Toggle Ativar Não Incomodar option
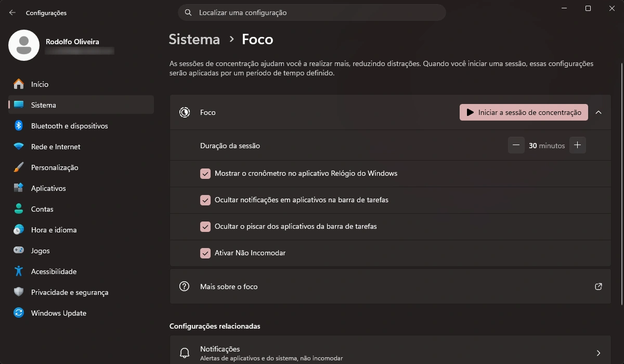Screen dimensions: 624x364 (x=205, y=253)
